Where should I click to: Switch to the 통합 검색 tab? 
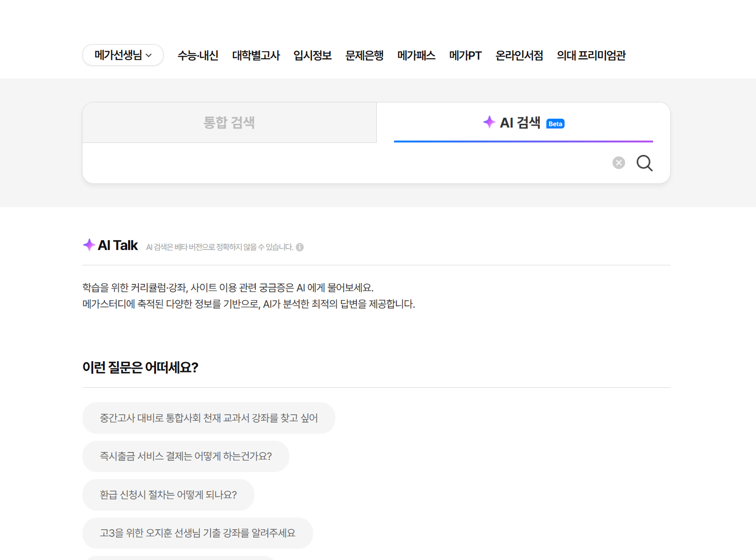pos(229,123)
